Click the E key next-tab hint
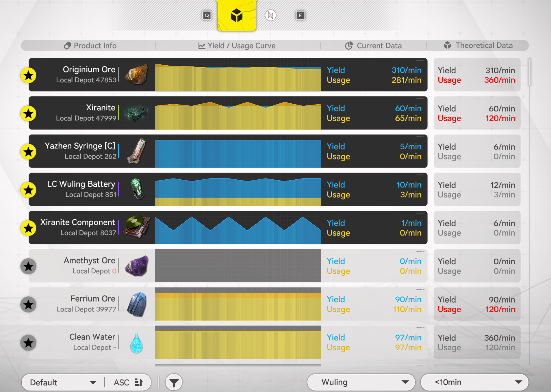The image size is (551, 392). tap(300, 16)
